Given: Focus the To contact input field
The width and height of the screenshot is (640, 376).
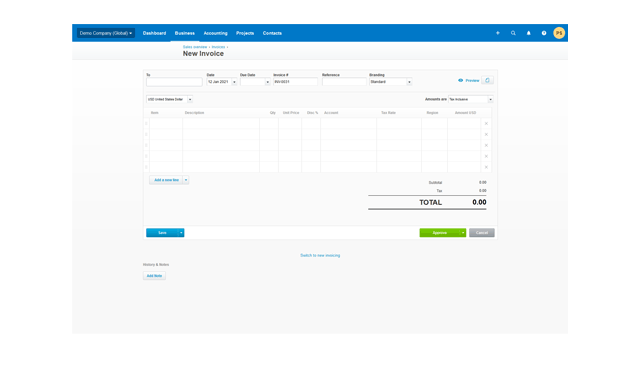Looking at the screenshot, I should [x=174, y=82].
